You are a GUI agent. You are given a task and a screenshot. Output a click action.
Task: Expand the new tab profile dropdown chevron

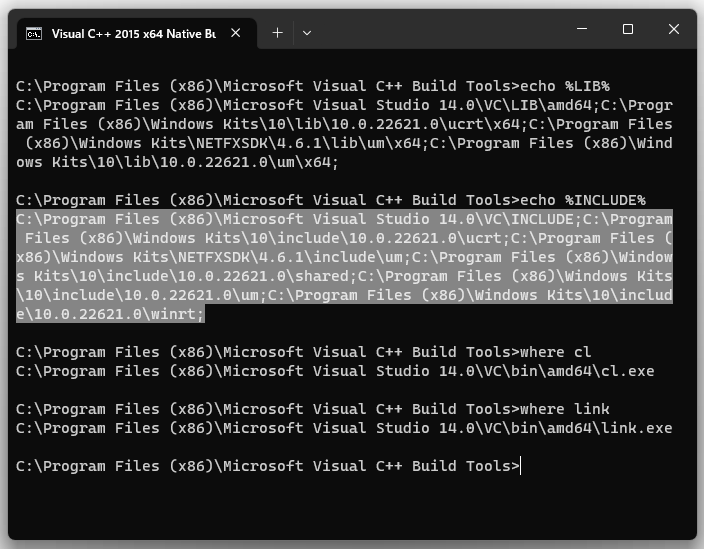click(x=307, y=33)
